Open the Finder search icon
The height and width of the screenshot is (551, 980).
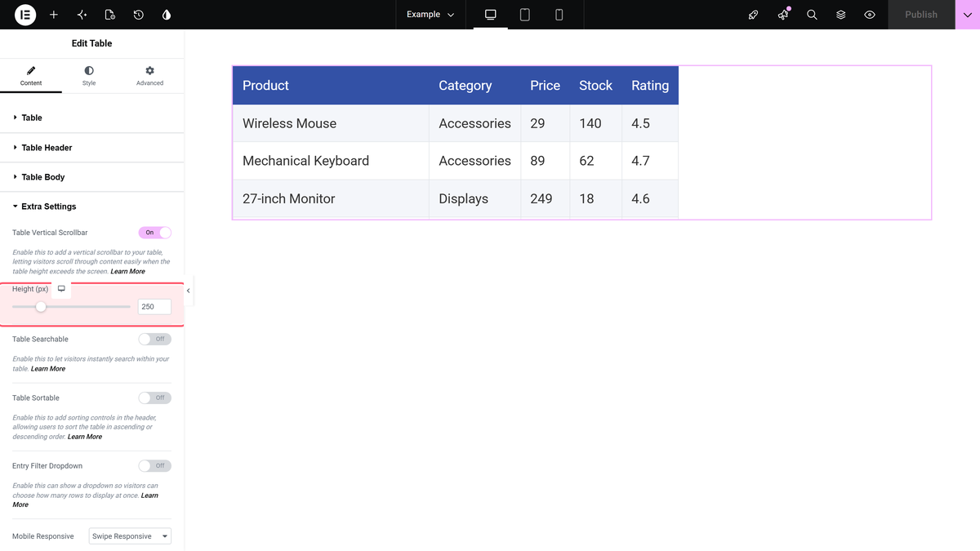pyautogui.click(x=812, y=15)
